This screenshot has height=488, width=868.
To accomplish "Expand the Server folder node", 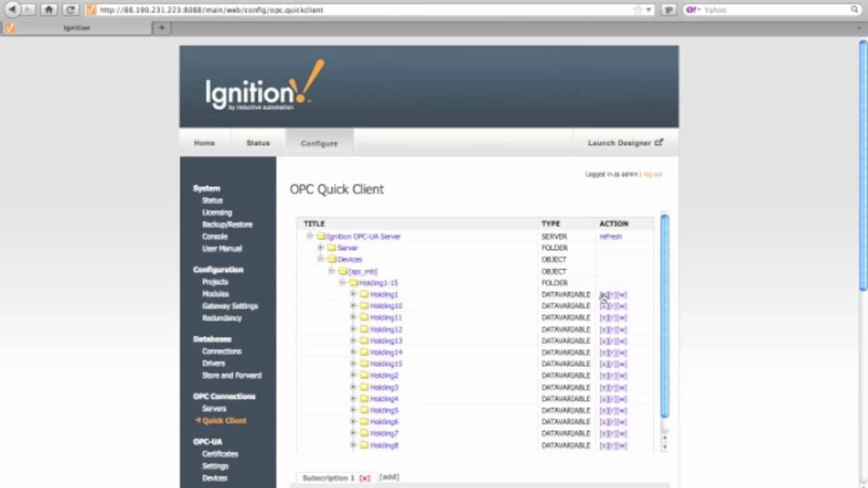I will (x=321, y=247).
